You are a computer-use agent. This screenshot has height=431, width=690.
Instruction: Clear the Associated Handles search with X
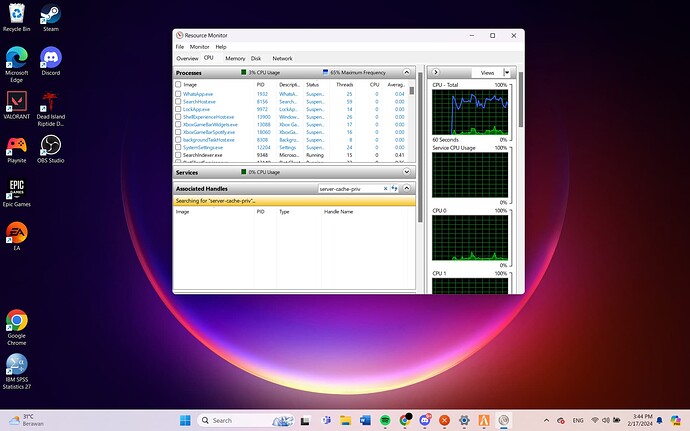pyautogui.click(x=386, y=188)
